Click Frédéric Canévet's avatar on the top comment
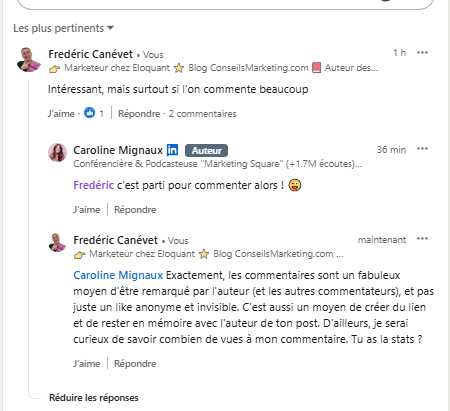Viewport: 450px width, 411px height. (x=29, y=59)
